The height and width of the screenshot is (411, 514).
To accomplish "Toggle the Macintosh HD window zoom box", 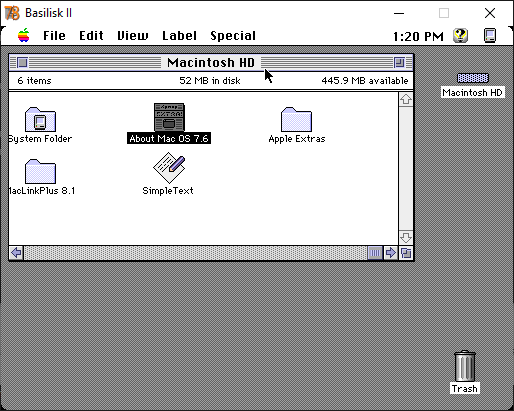I will click(399, 62).
